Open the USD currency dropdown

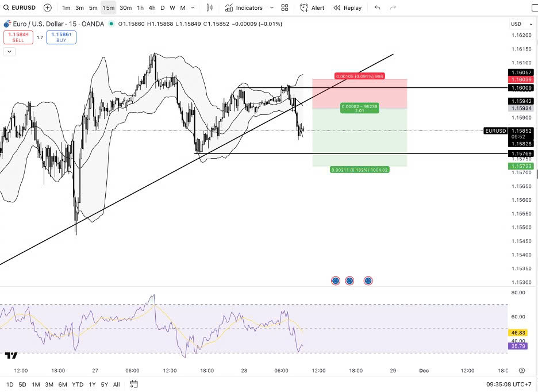pos(516,24)
